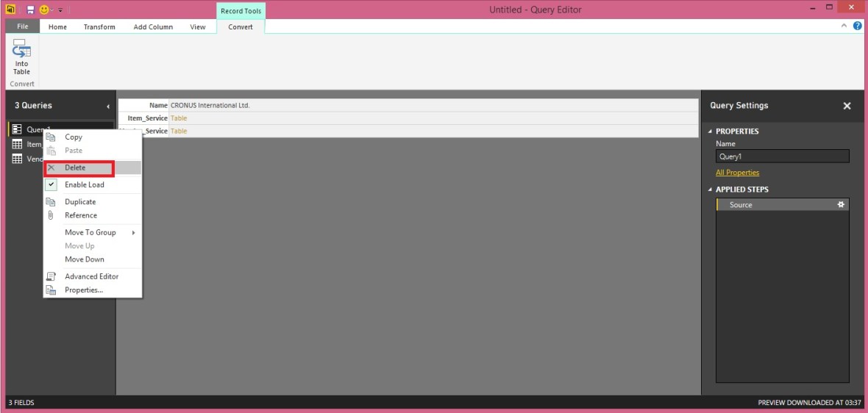Click the 3 Queries pane header
This screenshot has width=868, height=413.
coord(33,105)
